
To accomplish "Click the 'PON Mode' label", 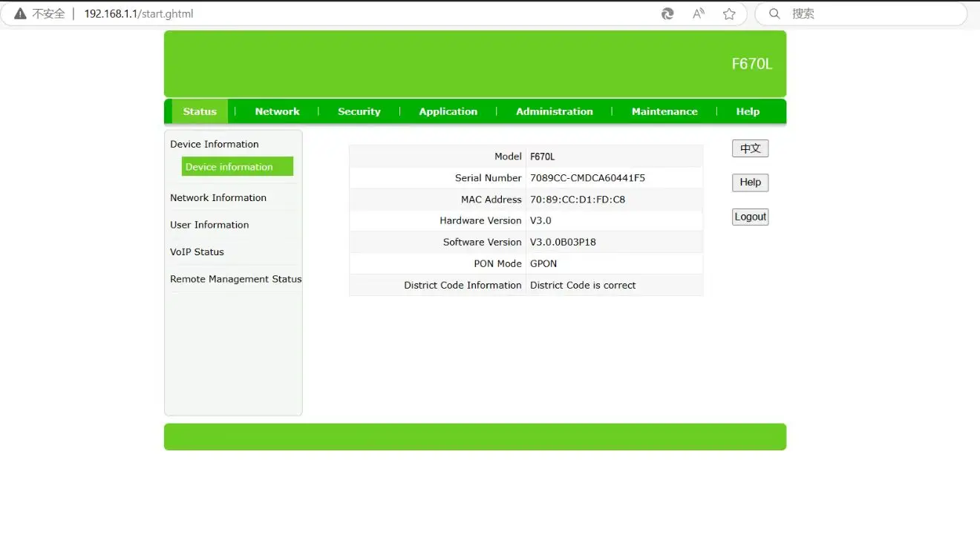I will click(498, 263).
